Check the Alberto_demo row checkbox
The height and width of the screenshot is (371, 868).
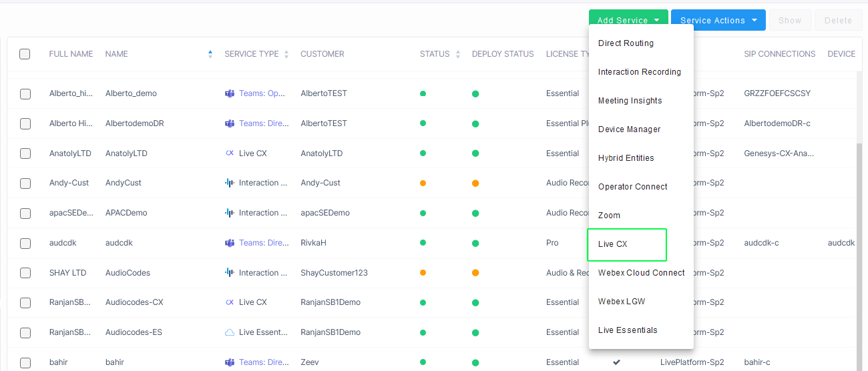(25, 94)
